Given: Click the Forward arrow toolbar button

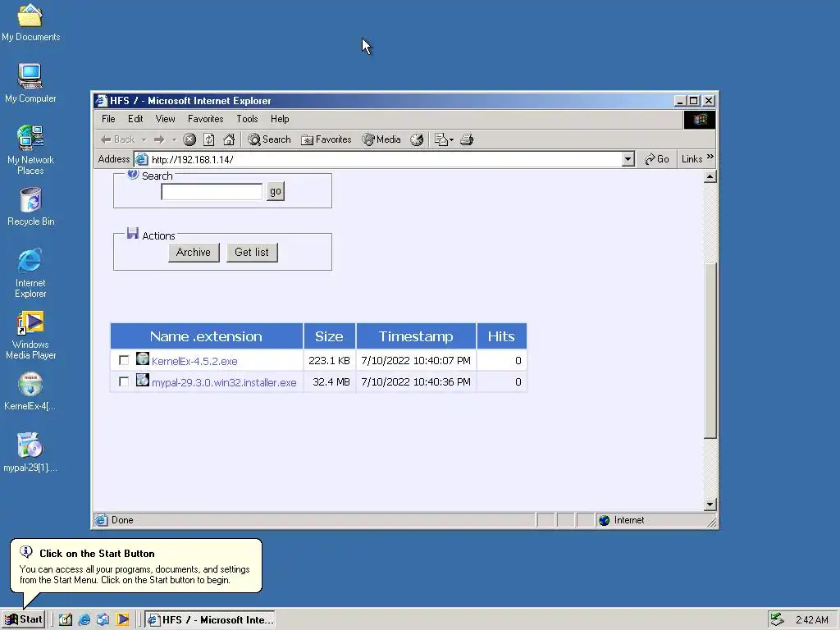Looking at the screenshot, I should pyautogui.click(x=159, y=139).
